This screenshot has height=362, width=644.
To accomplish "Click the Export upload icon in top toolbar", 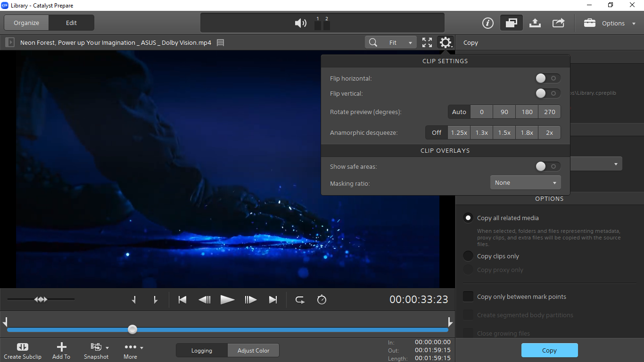I will click(535, 23).
